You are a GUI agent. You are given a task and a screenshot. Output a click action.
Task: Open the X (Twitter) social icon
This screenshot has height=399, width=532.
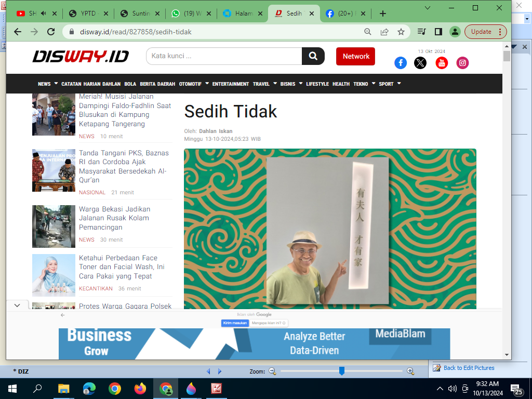coord(420,63)
